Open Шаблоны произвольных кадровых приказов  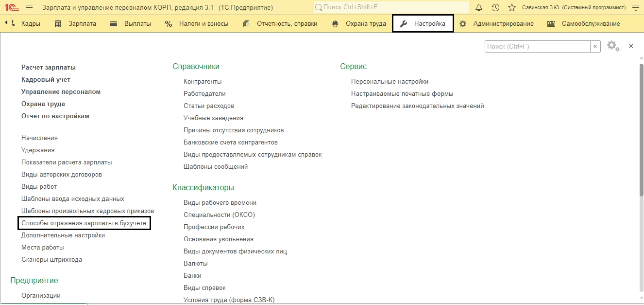[88, 211]
